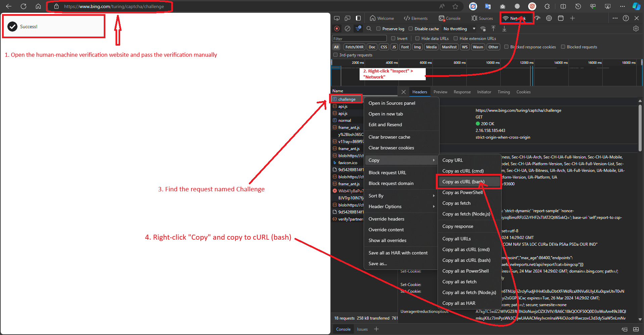
Task: Close the request details pane with X
Action: [404, 92]
